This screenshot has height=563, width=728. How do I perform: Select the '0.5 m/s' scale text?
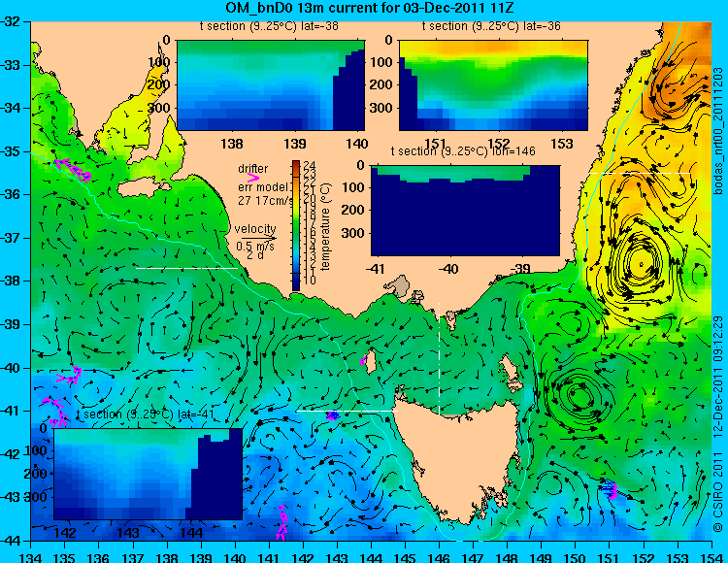pos(255,246)
